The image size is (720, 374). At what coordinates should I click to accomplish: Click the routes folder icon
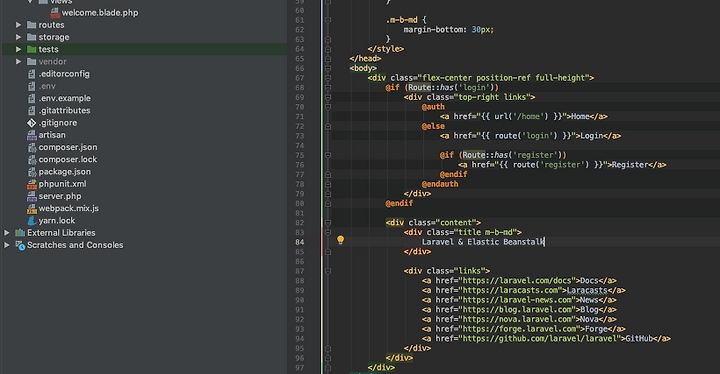pyautogui.click(x=31, y=25)
